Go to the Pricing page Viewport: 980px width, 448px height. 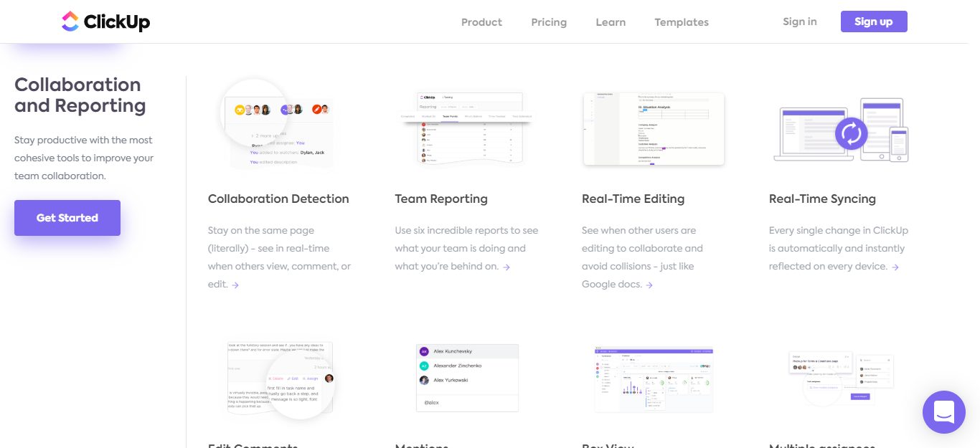pos(549,22)
